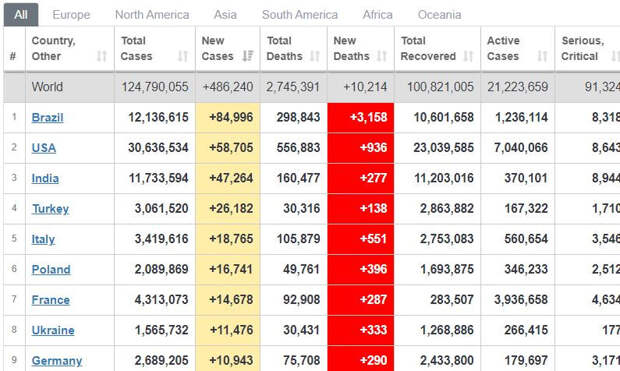Sort by Active Cases arrows icon
Viewport: 620px width, 371px height.
pyautogui.click(x=542, y=56)
